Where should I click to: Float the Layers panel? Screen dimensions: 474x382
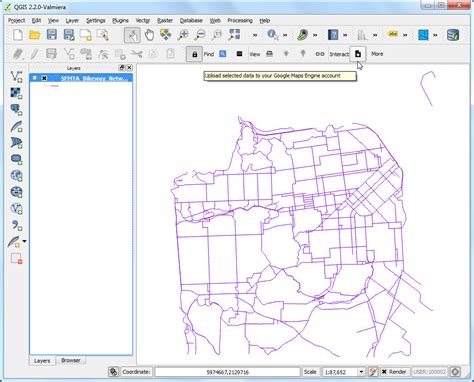coord(122,68)
